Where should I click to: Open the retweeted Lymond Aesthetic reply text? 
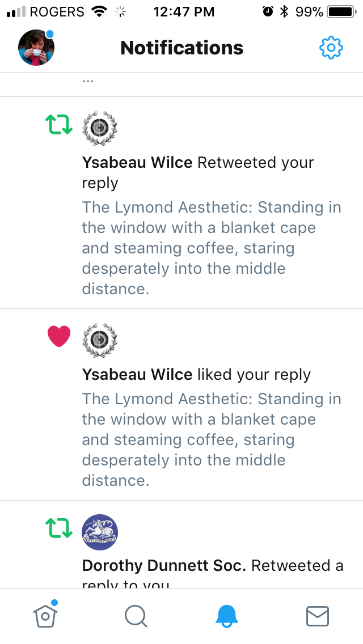click(212, 248)
